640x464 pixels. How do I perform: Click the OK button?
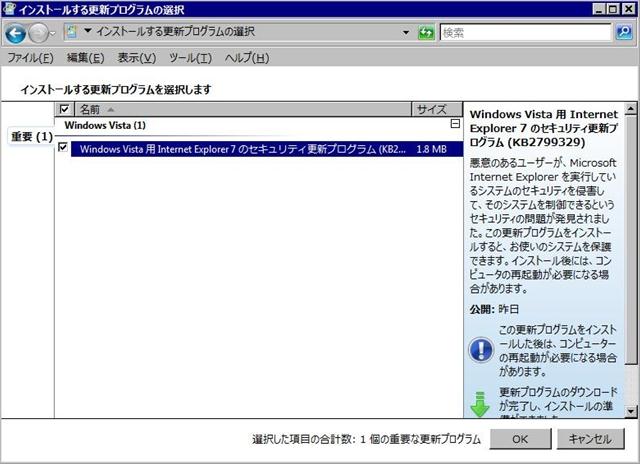520,439
